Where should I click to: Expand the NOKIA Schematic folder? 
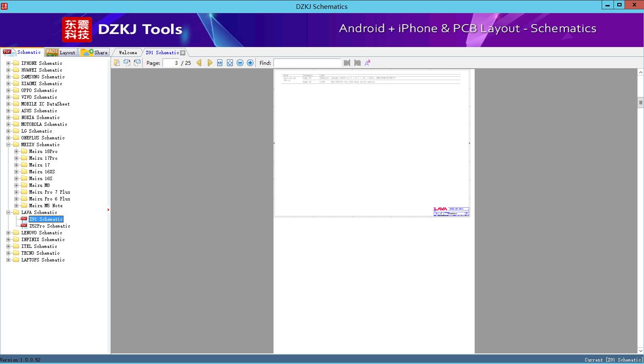8,117
